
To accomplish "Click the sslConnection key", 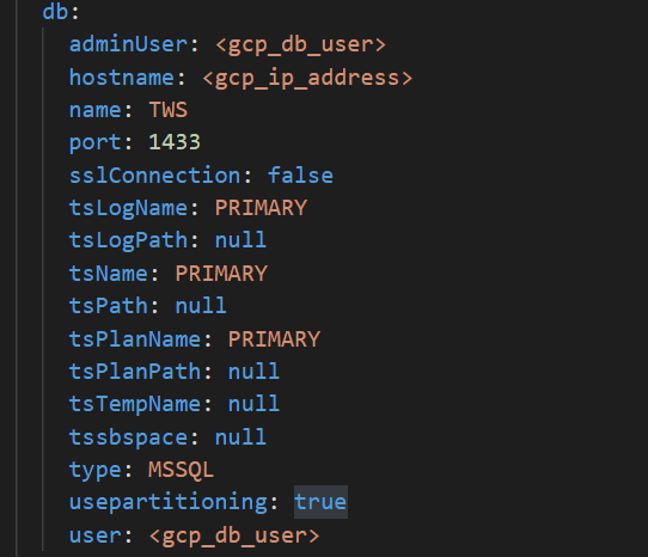I will (x=153, y=176).
